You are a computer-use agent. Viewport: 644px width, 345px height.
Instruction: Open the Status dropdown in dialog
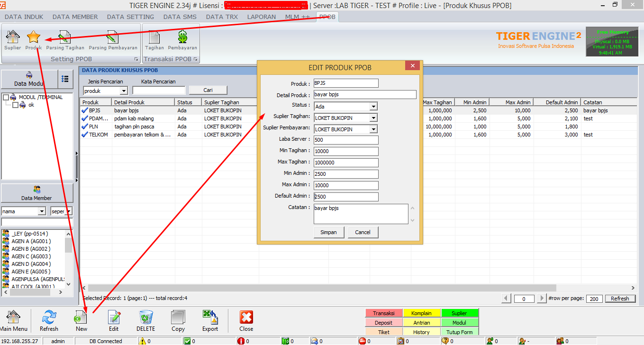373,107
